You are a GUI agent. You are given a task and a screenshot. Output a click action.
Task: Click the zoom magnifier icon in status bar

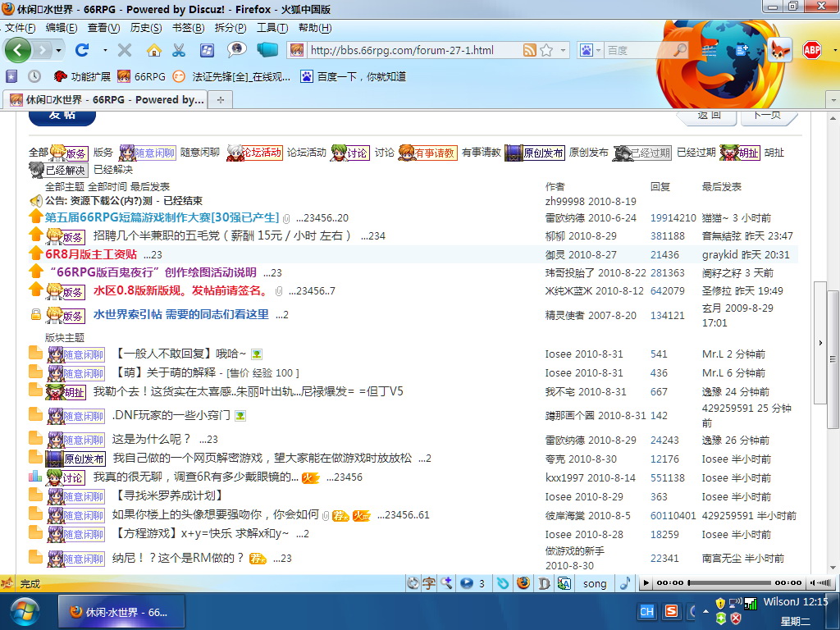(446, 583)
